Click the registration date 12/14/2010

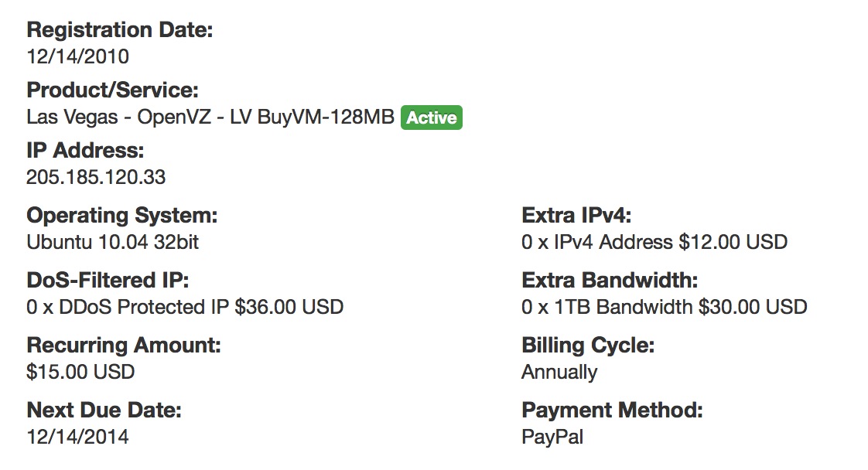pyautogui.click(x=77, y=56)
